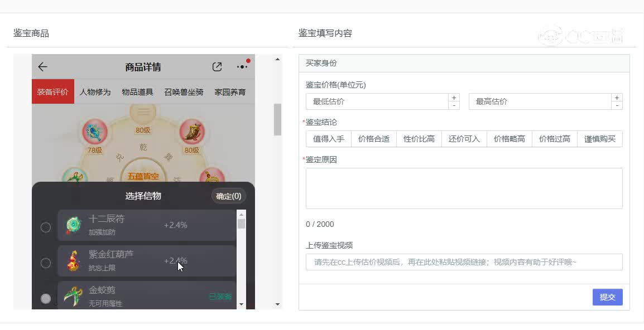Viewport: 644px width, 330px height.
Task: Choose 还价可入 conclusion option
Action: tap(464, 139)
